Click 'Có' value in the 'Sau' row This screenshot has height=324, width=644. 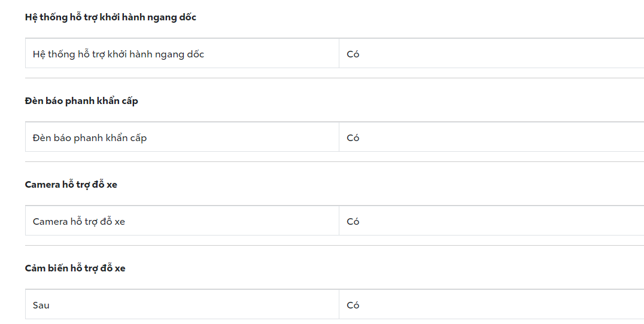coord(353,305)
